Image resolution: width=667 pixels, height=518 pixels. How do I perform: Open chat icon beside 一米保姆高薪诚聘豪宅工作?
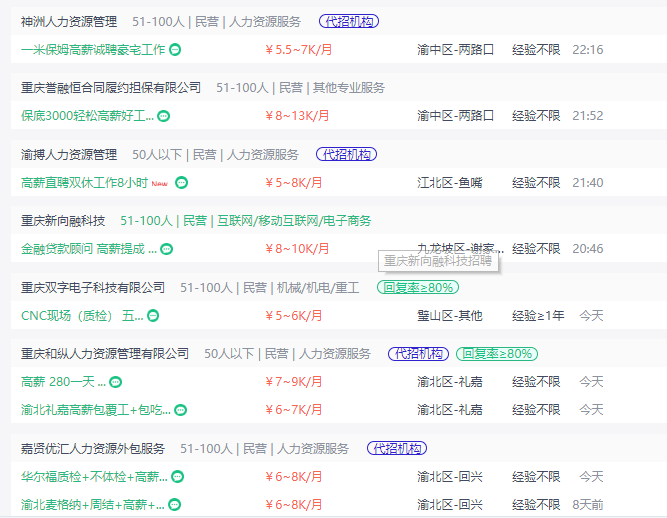click(x=175, y=50)
